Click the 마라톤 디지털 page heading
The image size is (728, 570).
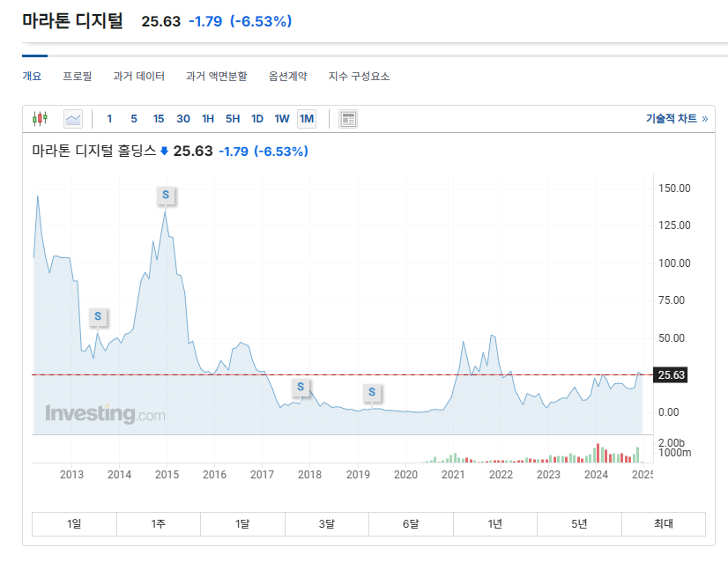[x=73, y=21]
